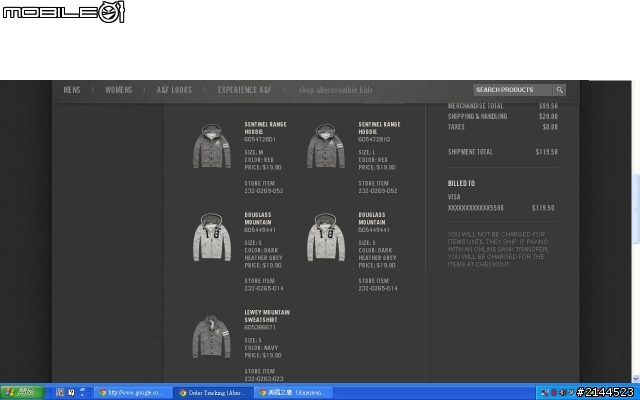Click the page vertical scrollbar thumb
Viewport: 640px width, 400px height.
click(636, 209)
